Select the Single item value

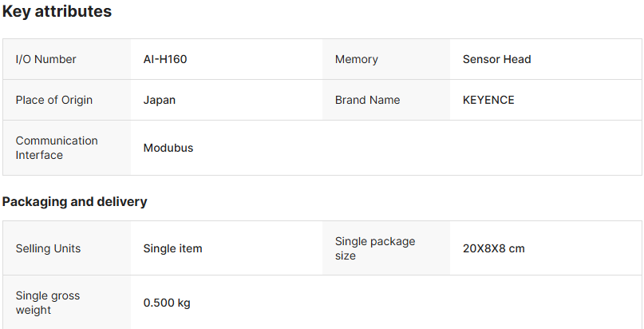(173, 248)
